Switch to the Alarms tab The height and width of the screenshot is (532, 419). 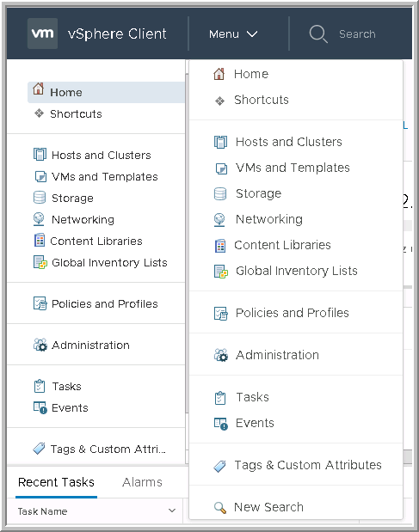(142, 482)
